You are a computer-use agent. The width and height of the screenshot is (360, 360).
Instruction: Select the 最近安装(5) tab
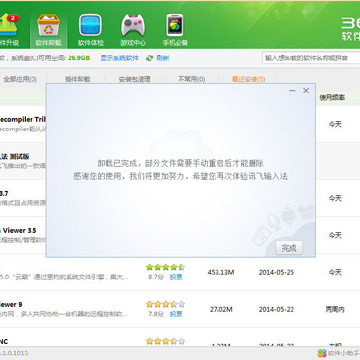pos(249,79)
